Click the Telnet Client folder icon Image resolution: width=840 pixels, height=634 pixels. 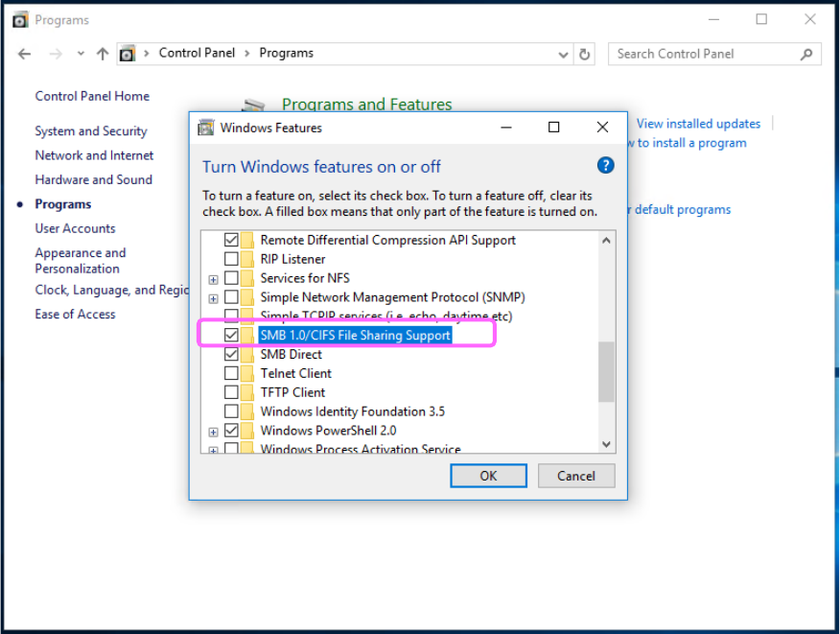click(247, 373)
